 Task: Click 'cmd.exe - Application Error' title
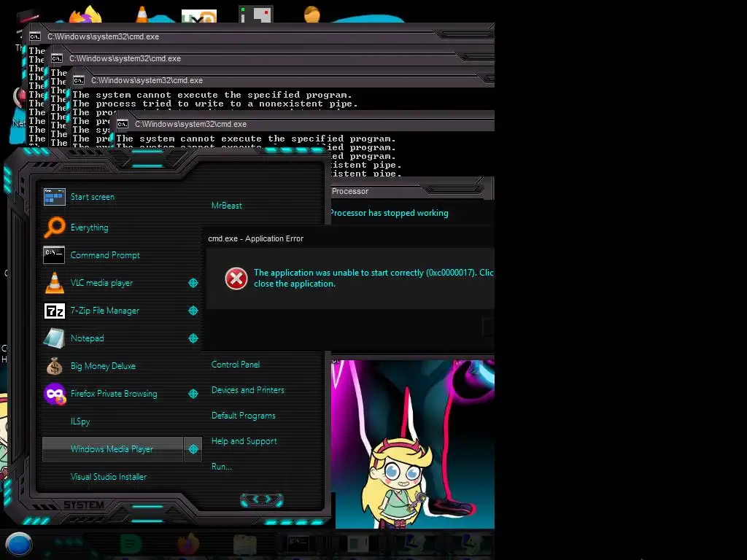point(255,238)
